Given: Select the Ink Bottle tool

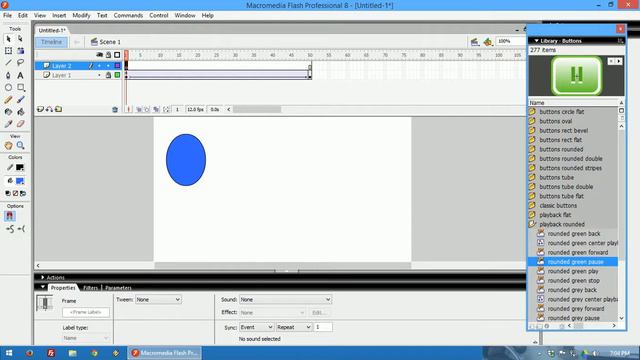Looking at the screenshot, I should 9,112.
